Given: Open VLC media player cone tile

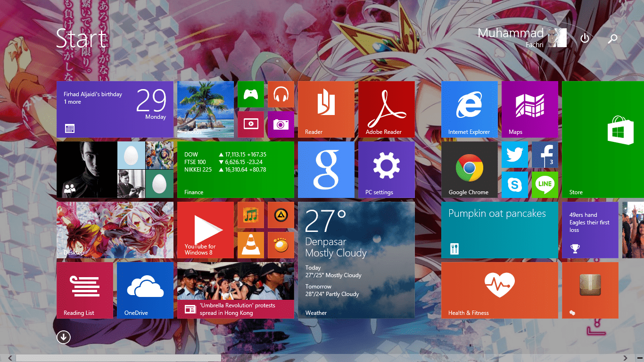Looking at the screenshot, I should pos(250,245).
